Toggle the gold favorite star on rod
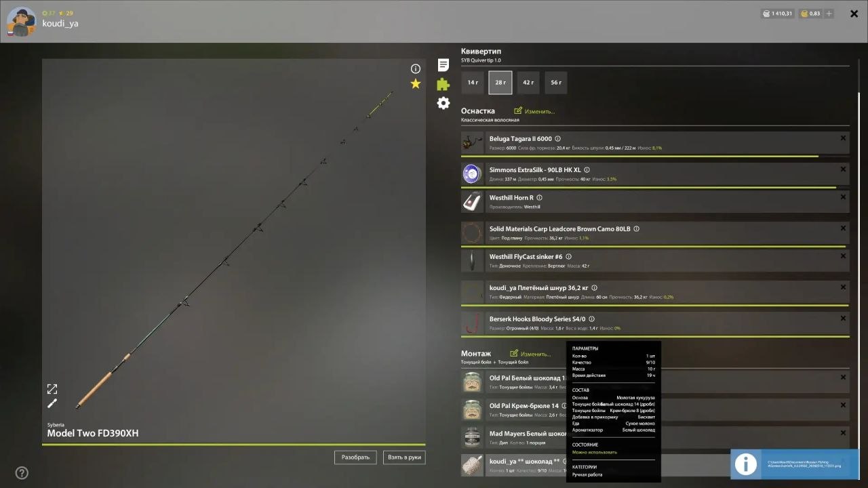This screenshot has height=488, width=868. 416,83
